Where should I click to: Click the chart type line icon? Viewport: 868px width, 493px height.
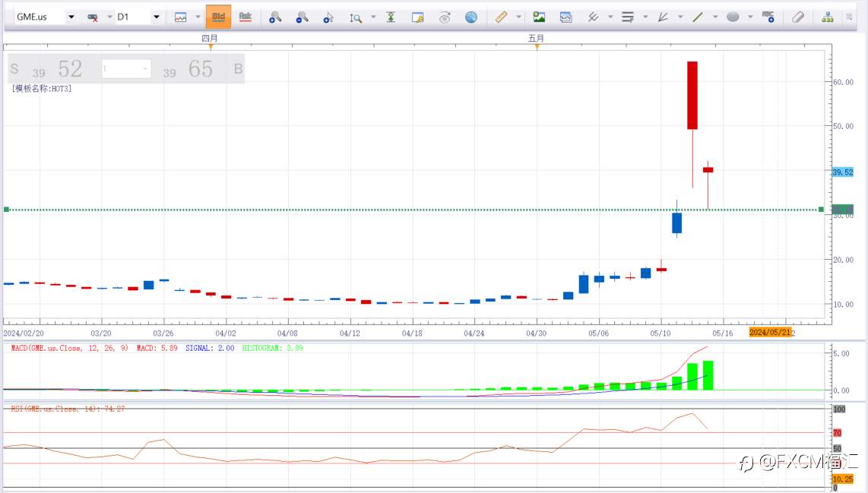[180, 17]
